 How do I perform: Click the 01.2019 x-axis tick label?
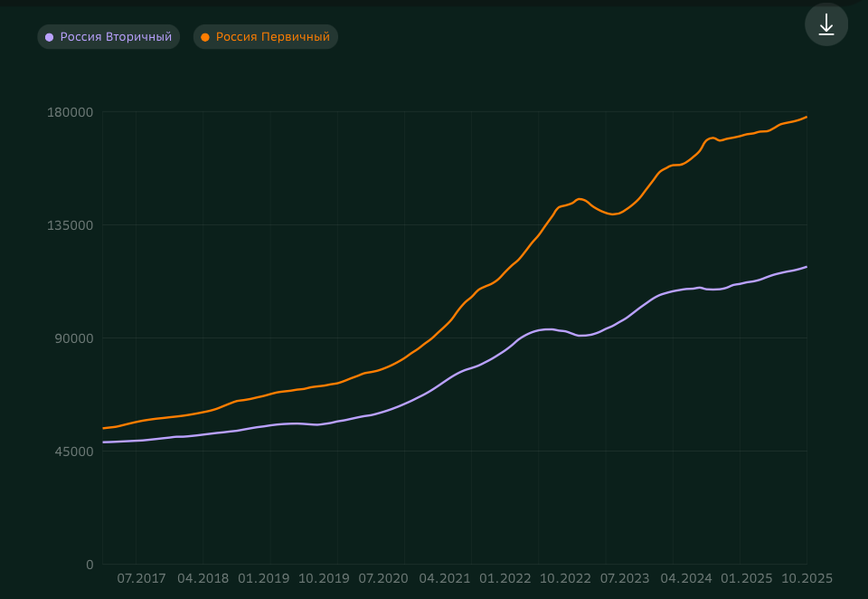[263, 578]
